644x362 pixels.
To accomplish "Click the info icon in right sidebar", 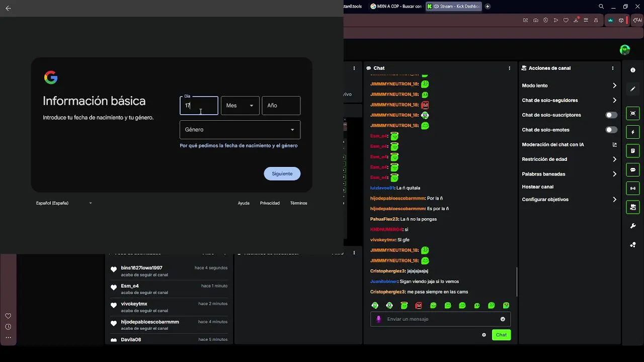I will (x=633, y=70).
